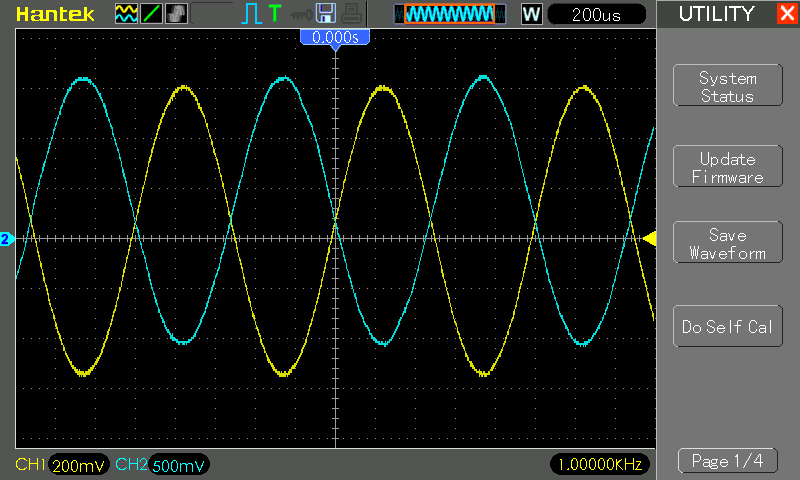Click the UTILITY panel title
Screen dimensions: 800x480
pyautogui.click(x=716, y=14)
